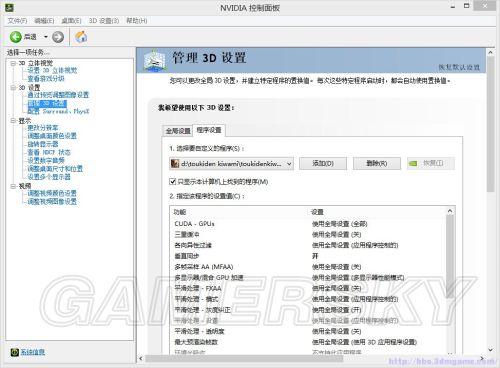Click the horizontal scrollbar thumb

point(244,359)
